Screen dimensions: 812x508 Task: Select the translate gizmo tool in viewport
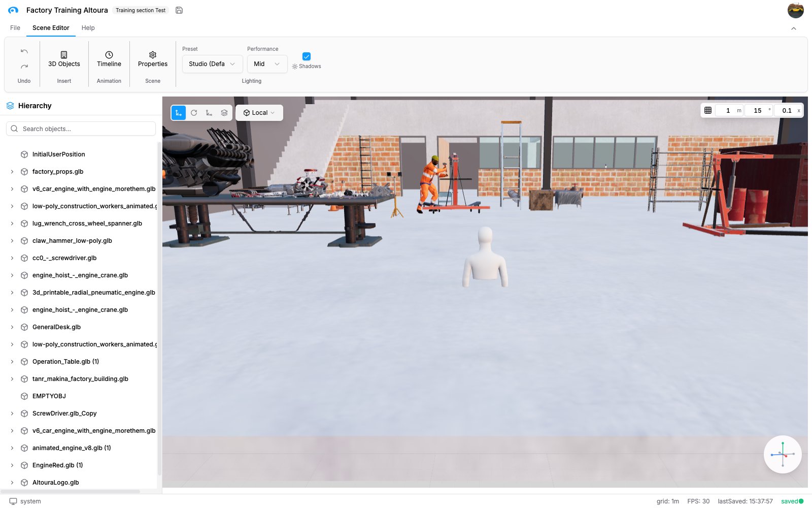coord(179,113)
